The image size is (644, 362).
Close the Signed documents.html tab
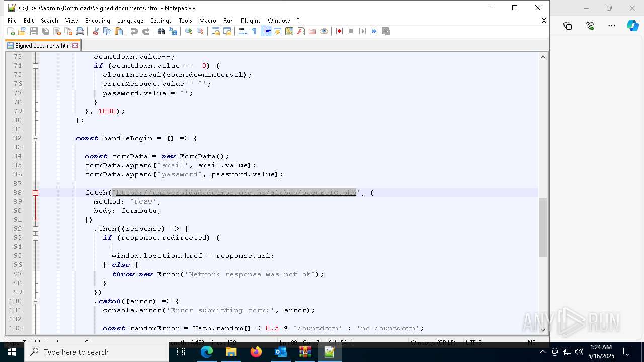[75, 46]
